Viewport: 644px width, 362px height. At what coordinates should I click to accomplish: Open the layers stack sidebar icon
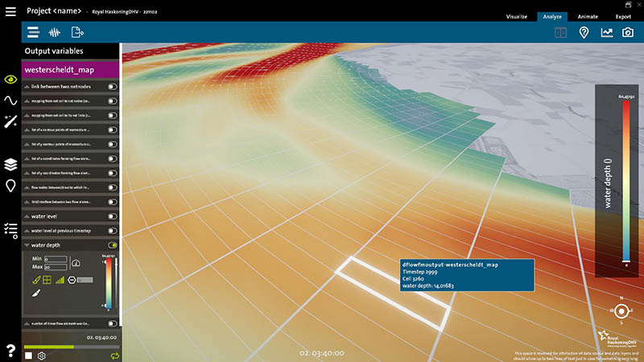pos(10,165)
